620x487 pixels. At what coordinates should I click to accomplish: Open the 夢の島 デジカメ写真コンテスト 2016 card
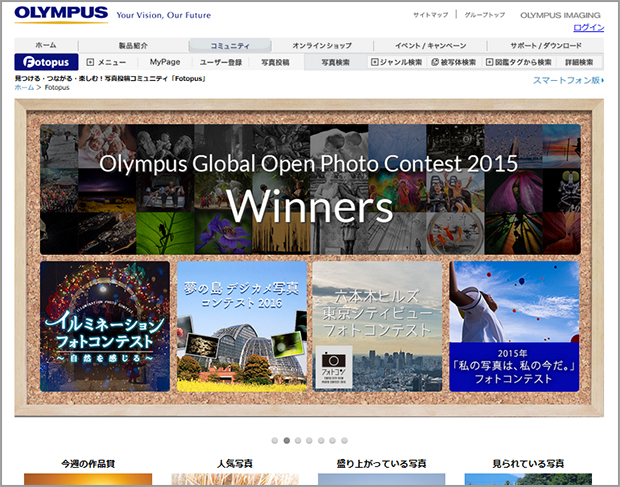click(242, 326)
